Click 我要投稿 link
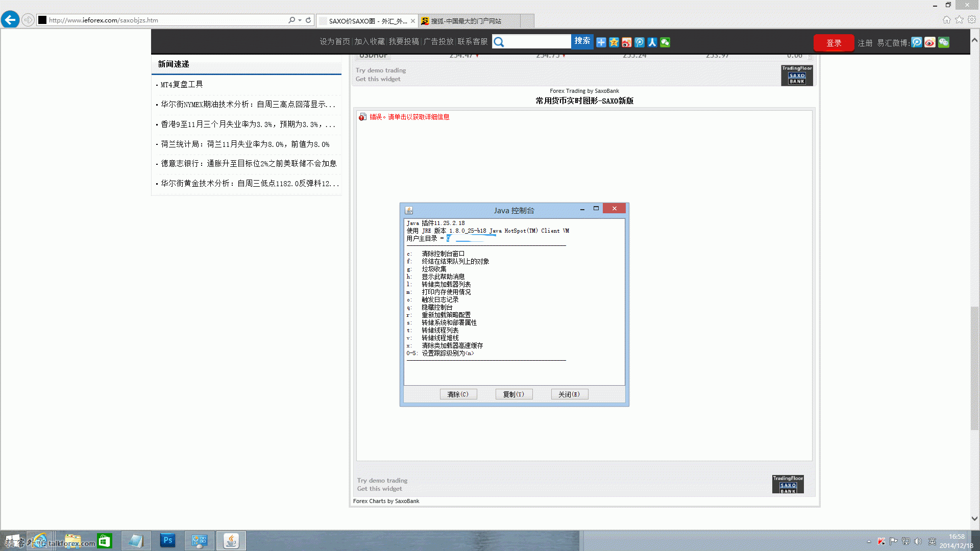This screenshot has height=551, width=980. (x=404, y=42)
